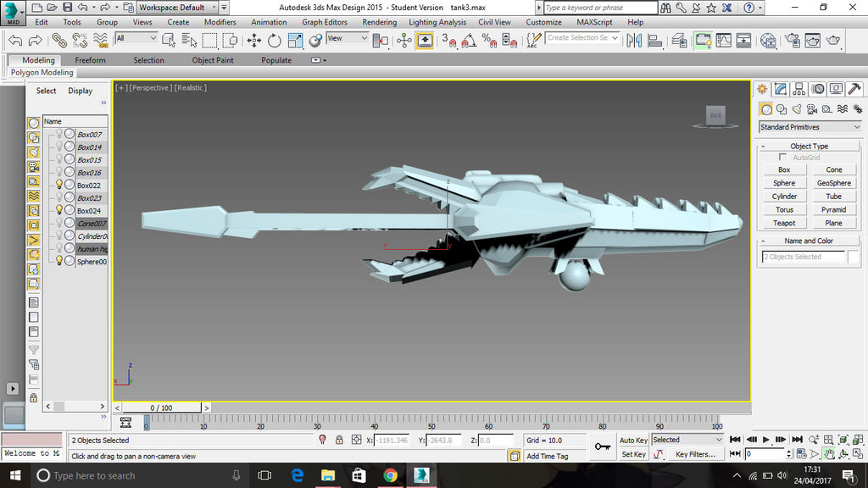This screenshot has width=868, height=488.
Task: Open the Workspace Default dropdown
Action: pyautogui.click(x=176, y=8)
